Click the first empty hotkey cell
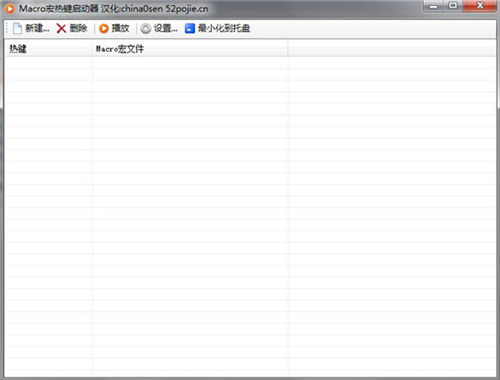Viewport: 500px width, 380px height. pos(49,63)
